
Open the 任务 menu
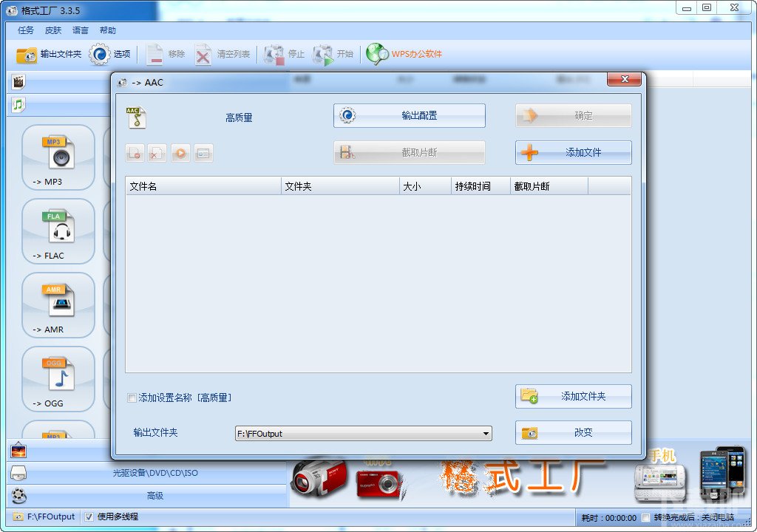26,30
